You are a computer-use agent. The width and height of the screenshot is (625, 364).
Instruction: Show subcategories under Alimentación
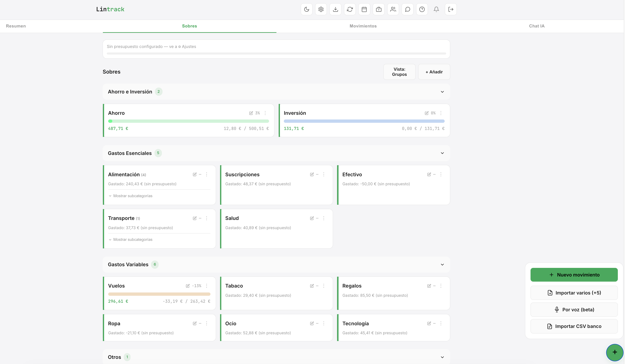tap(131, 196)
